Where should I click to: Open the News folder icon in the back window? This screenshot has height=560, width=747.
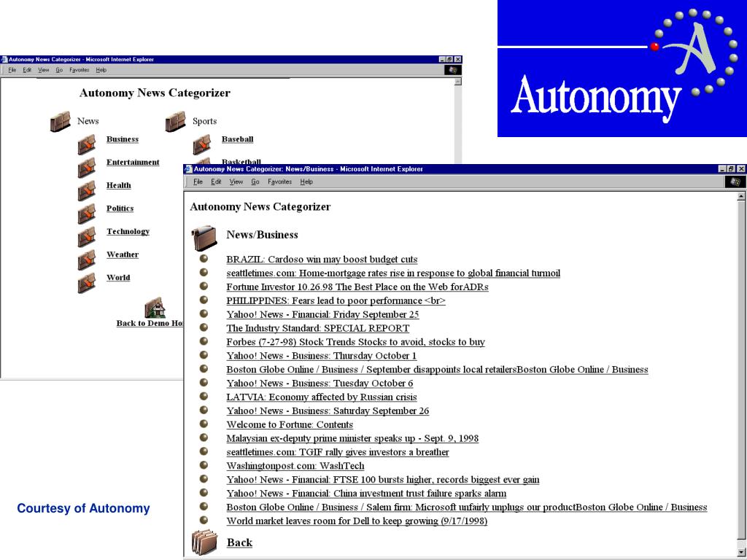(60, 122)
